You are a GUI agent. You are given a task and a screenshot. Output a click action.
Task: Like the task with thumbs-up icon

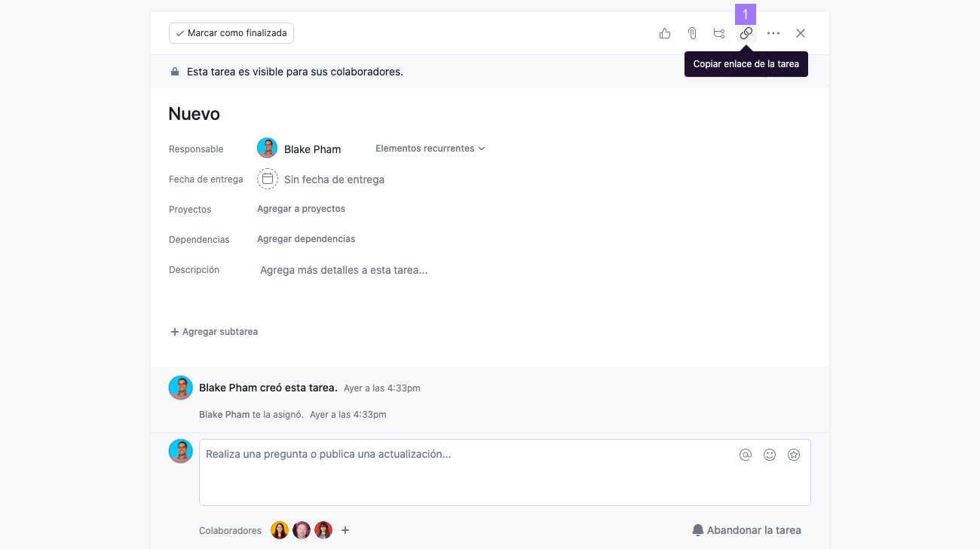(x=665, y=33)
